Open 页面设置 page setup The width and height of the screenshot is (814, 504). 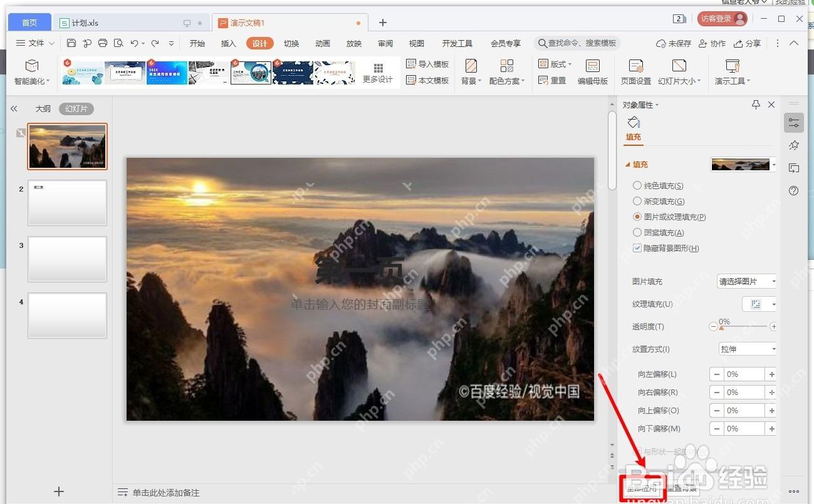click(635, 73)
